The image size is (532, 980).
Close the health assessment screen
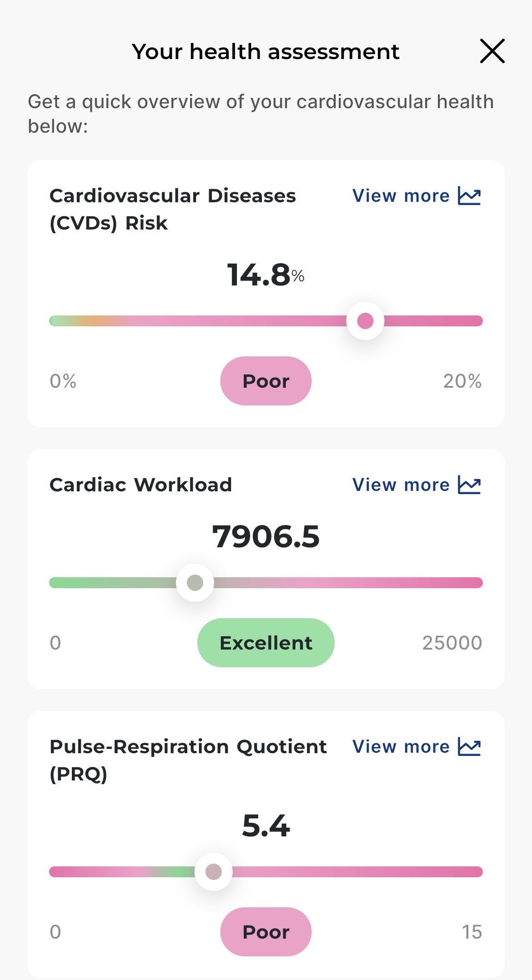tap(492, 51)
